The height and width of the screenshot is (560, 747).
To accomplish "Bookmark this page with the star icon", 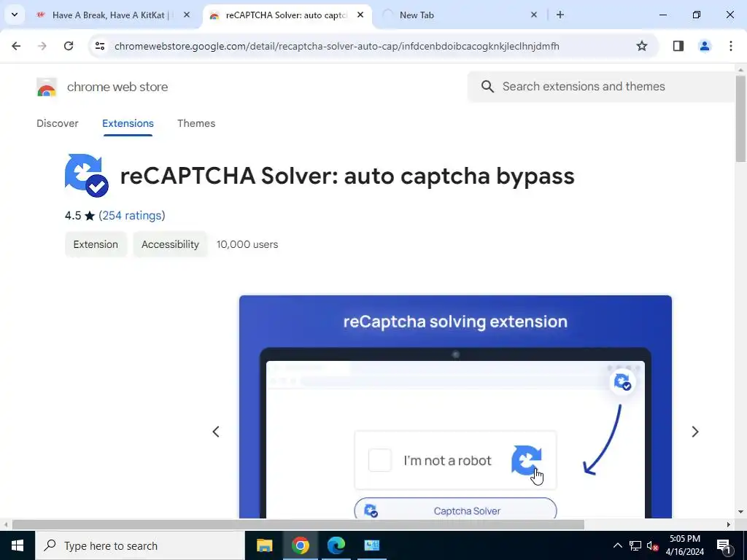I will coord(642,46).
